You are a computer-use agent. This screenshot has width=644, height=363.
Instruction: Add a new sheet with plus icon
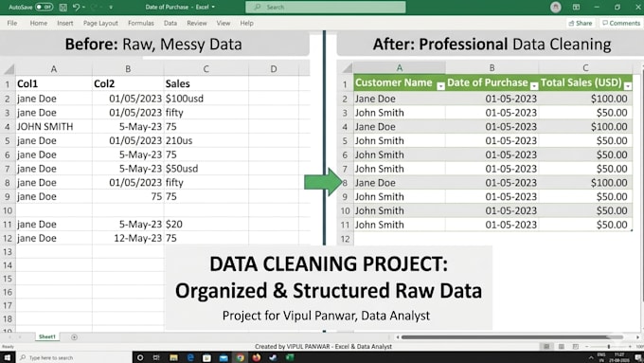[x=74, y=337]
